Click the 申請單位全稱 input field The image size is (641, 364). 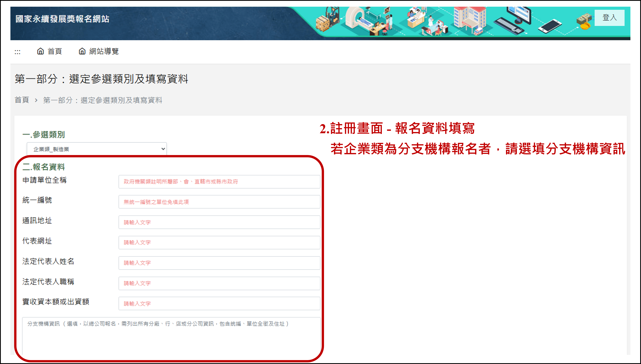coord(219,181)
